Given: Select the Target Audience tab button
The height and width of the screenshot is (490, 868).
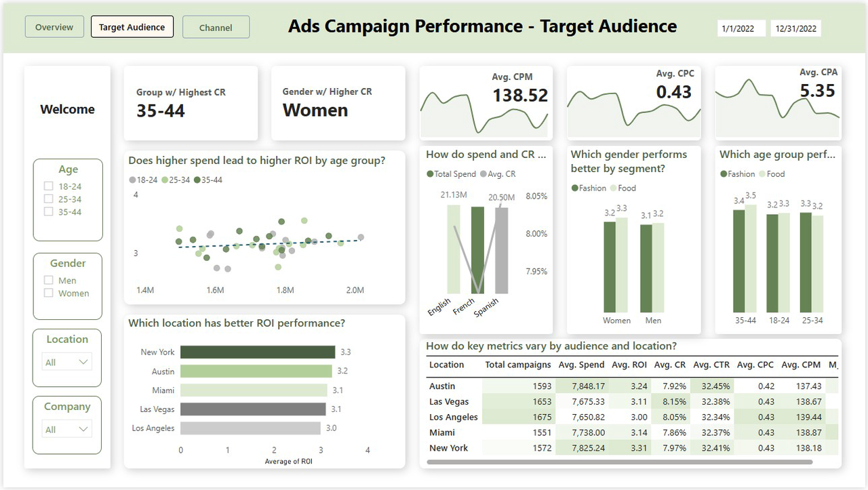Looking at the screenshot, I should [x=132, y=27].
